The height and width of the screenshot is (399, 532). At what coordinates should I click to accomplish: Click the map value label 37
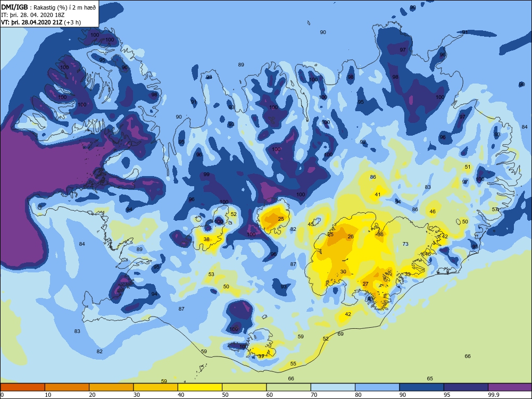pyautogui.click(x=261, y=356)
